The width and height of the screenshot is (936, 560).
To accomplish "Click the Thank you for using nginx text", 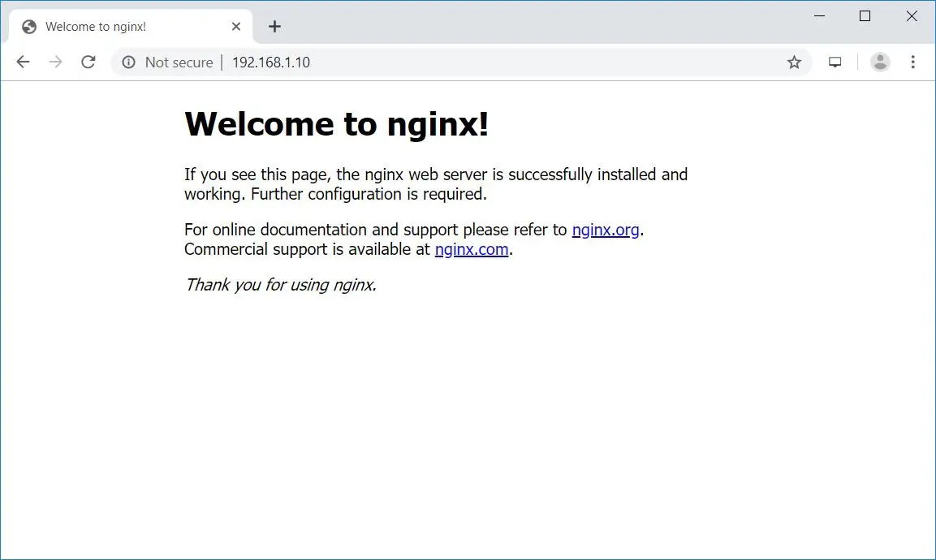I will click(281, 285).
